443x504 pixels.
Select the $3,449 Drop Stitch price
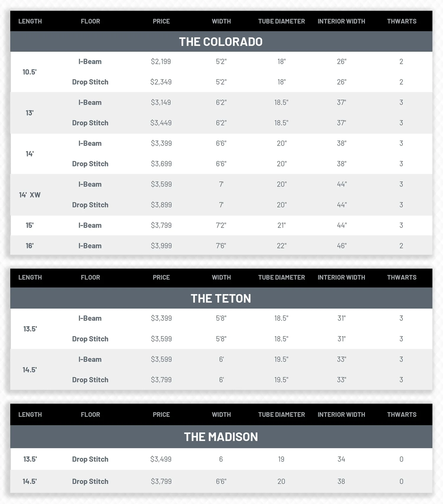pyautogui.click(x=161, y=123)
